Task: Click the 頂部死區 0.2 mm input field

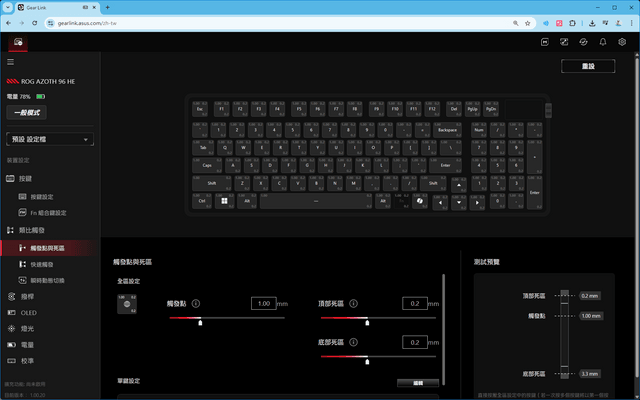Action: point(415,303)
